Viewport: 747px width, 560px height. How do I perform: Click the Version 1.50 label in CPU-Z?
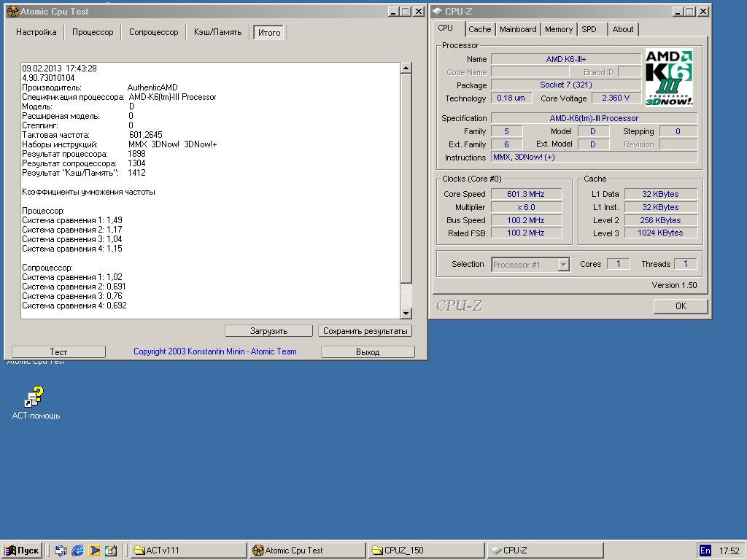(674, 285)
